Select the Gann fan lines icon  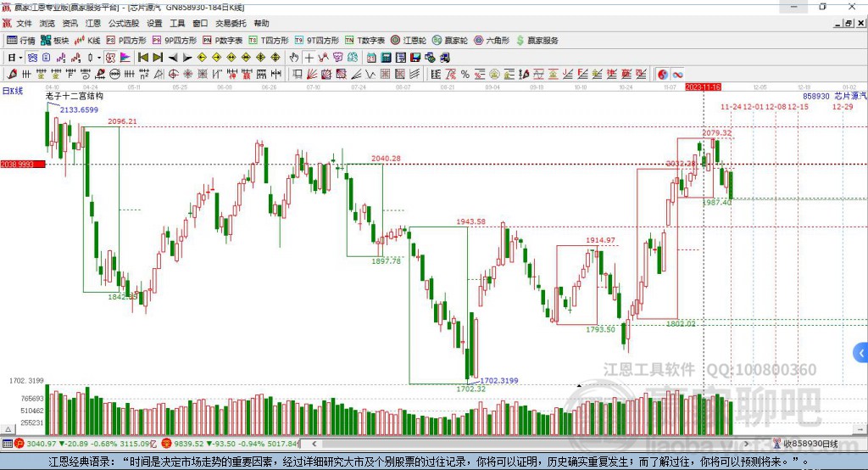click(312, 75)
